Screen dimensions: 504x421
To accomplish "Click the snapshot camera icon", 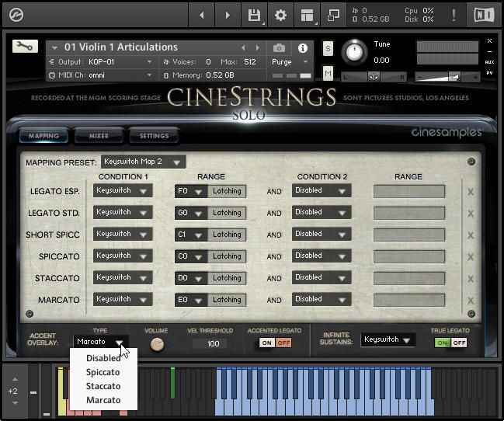I will 279,48.
